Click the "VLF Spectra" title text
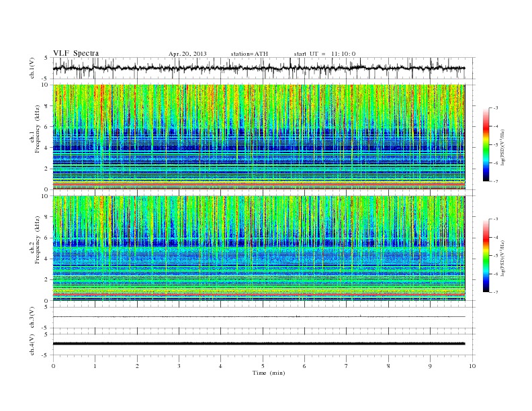This screenshot has height=411, width=532. click(x=76, y=53)
